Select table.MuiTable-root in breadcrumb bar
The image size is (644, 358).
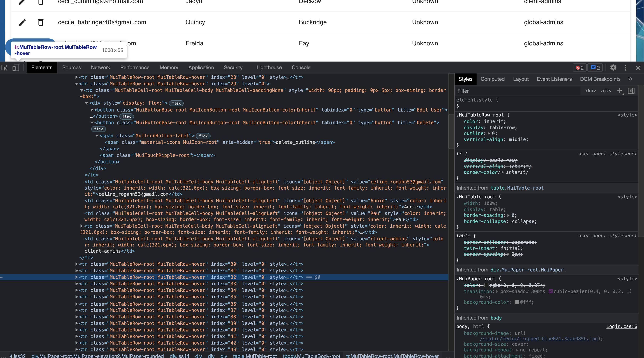pos(255,356)
